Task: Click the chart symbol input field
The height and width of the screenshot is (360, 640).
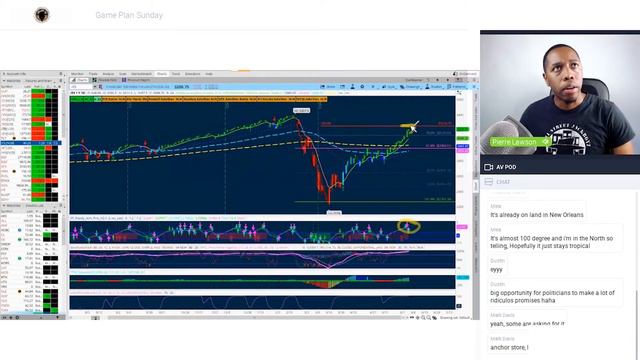Action: 81,87
